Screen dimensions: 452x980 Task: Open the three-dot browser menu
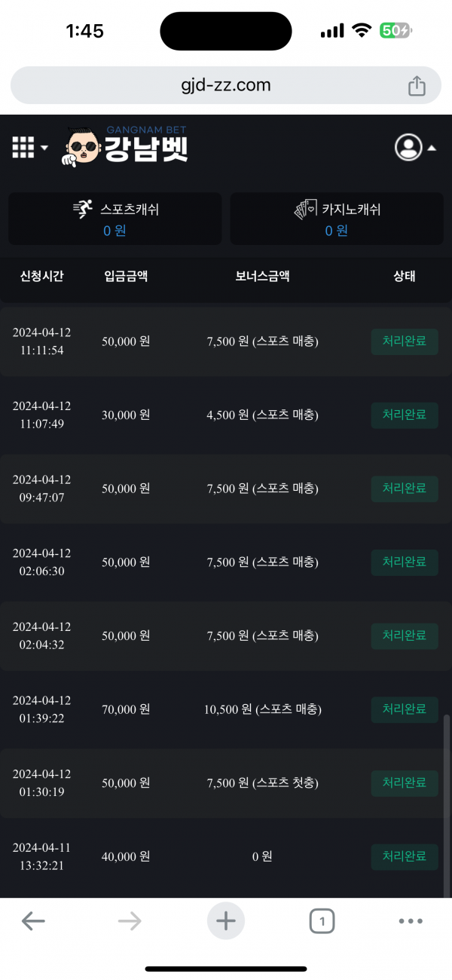coord(411,920)
